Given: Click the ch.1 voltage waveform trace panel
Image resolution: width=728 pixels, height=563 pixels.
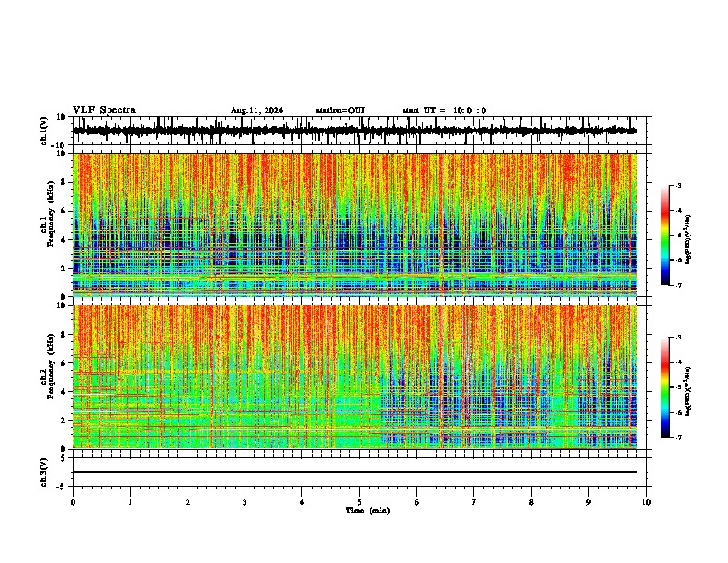Looking at the screenshot, I should point(358,131).
